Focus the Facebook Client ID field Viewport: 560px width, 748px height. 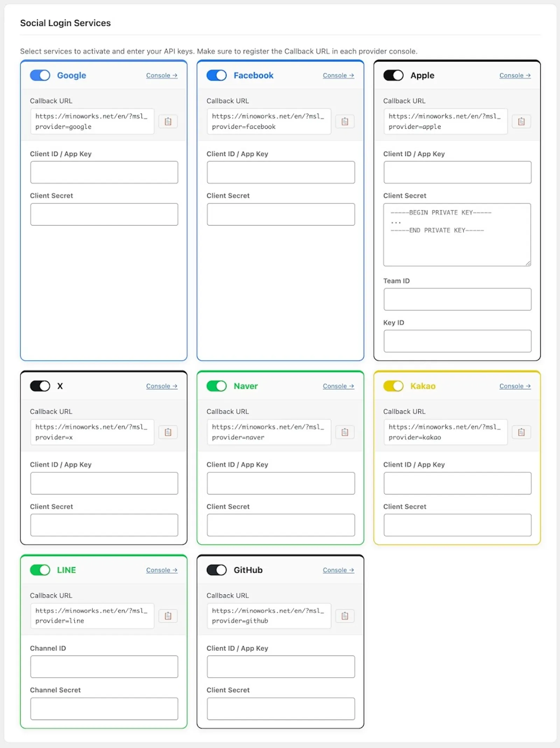tap(281, 172)
